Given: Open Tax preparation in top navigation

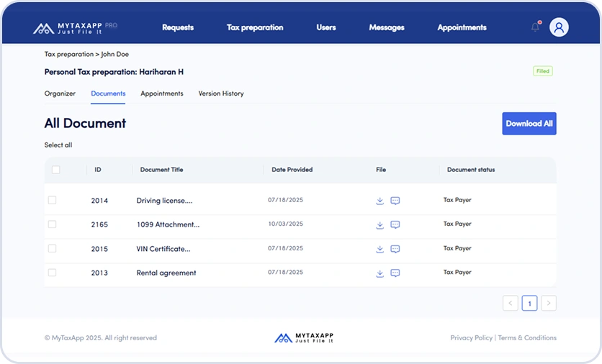Looking at the screenshot, I should pyautogui.click(x=255, y=27).
